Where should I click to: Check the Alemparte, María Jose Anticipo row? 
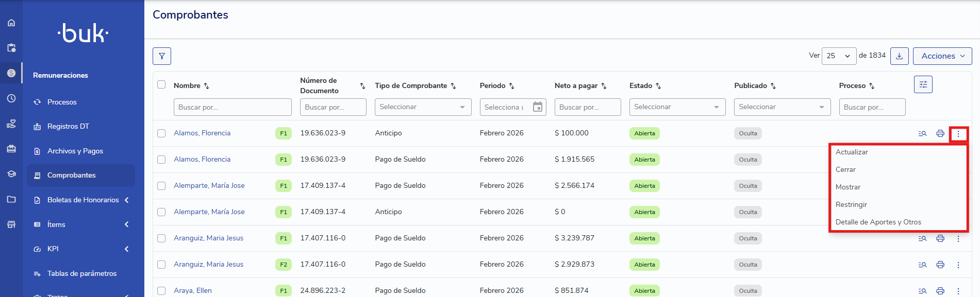161,212
